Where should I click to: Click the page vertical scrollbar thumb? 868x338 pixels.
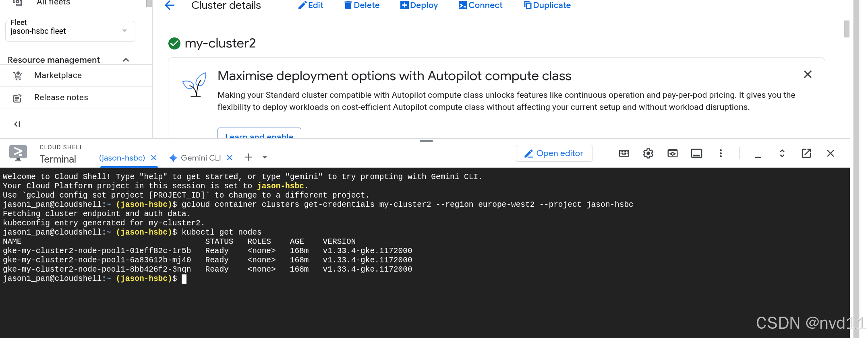click(847, 29)
